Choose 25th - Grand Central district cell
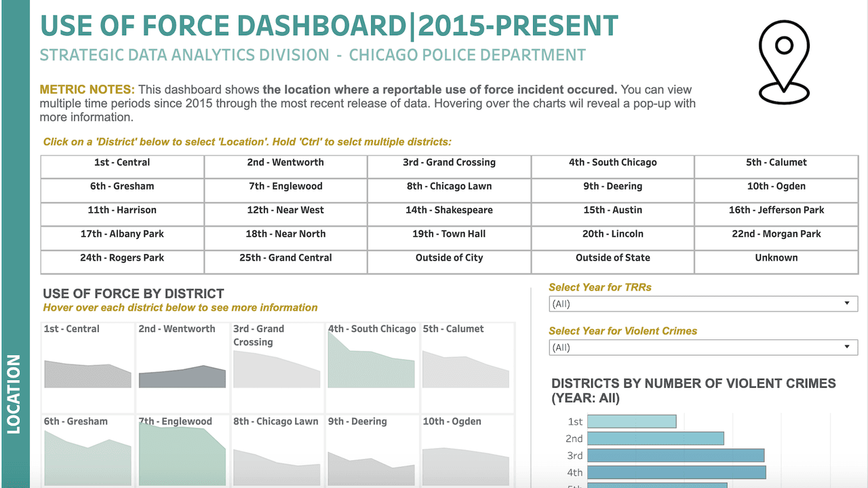 pos(285,258)
